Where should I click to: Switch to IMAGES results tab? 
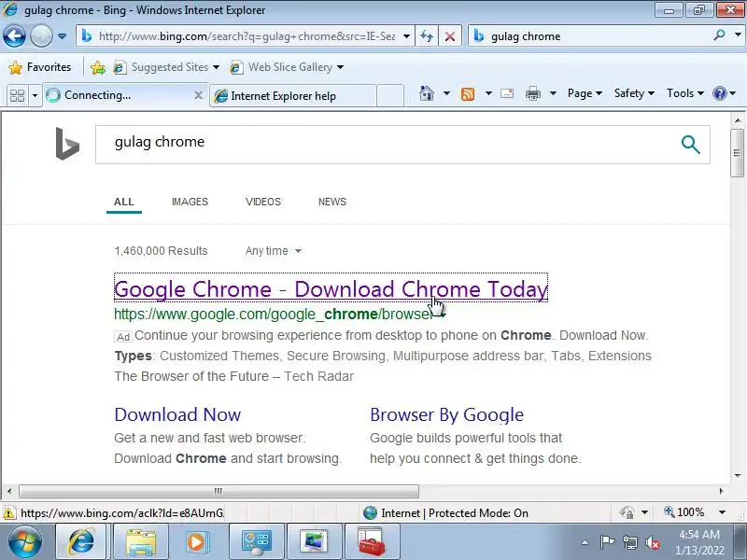(190, 202)
